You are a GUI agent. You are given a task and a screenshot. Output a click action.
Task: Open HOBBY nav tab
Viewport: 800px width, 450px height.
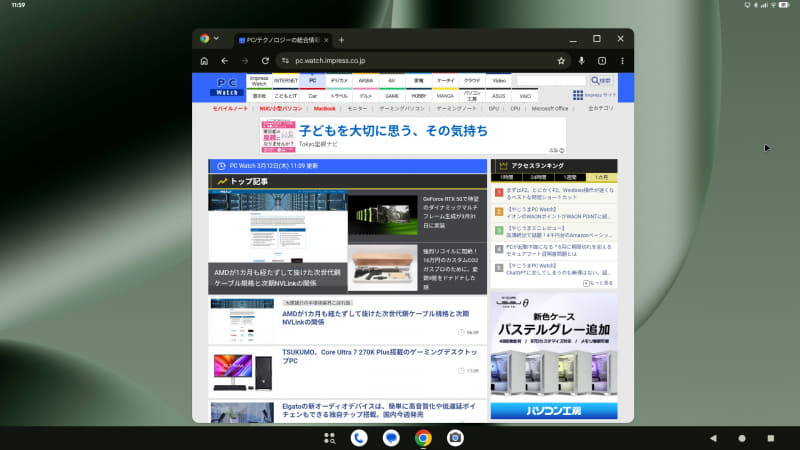pyautogui.click(x=419, y=96)
